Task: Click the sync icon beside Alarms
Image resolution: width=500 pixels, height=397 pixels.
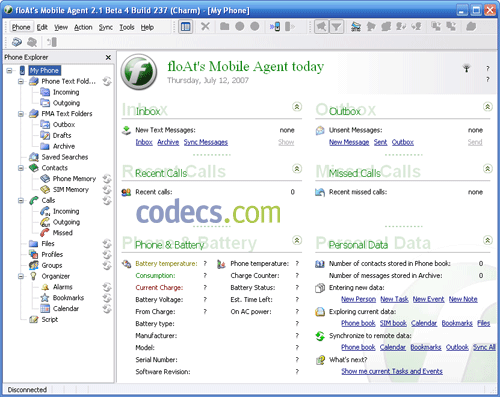Action: coord(107,287)
